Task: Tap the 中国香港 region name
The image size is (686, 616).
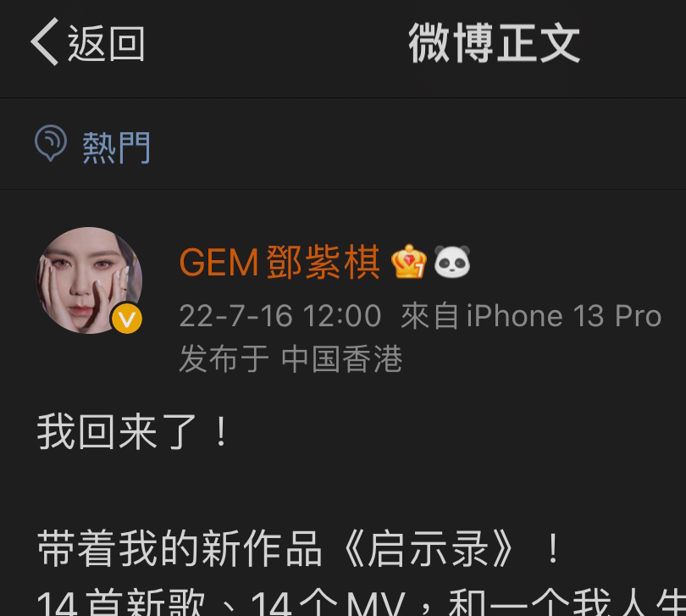Action: (341, 359)
